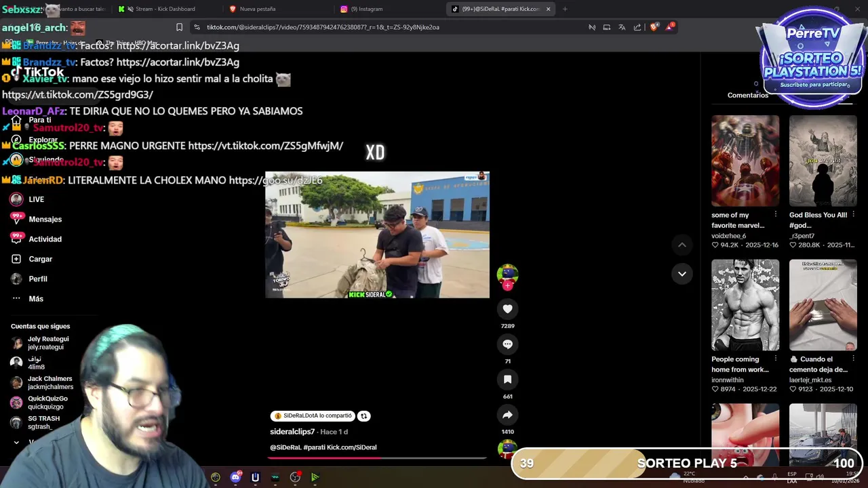Viewport: 868px width, 488px height.
Task: Open the green arrow app on taskbar
Action: click(315, 477)
